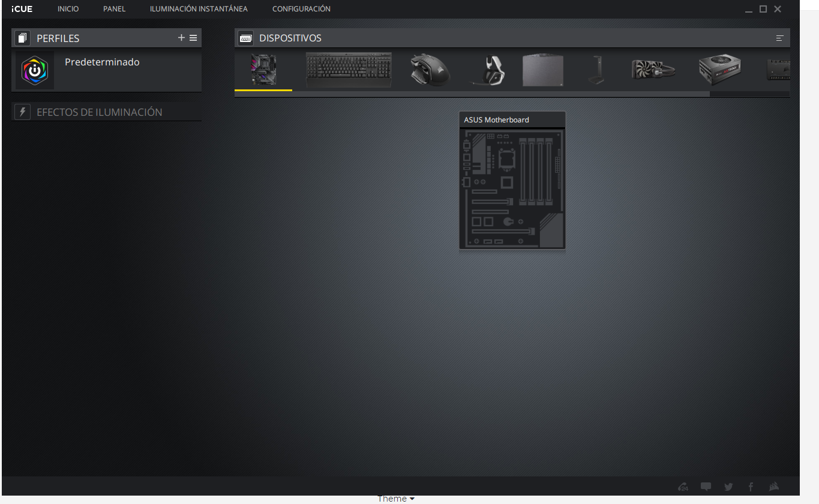Open ILUMINACIÓN INSTANTÁNEA menu
Screen dimensions: 819x504
[x=199, y=9]
